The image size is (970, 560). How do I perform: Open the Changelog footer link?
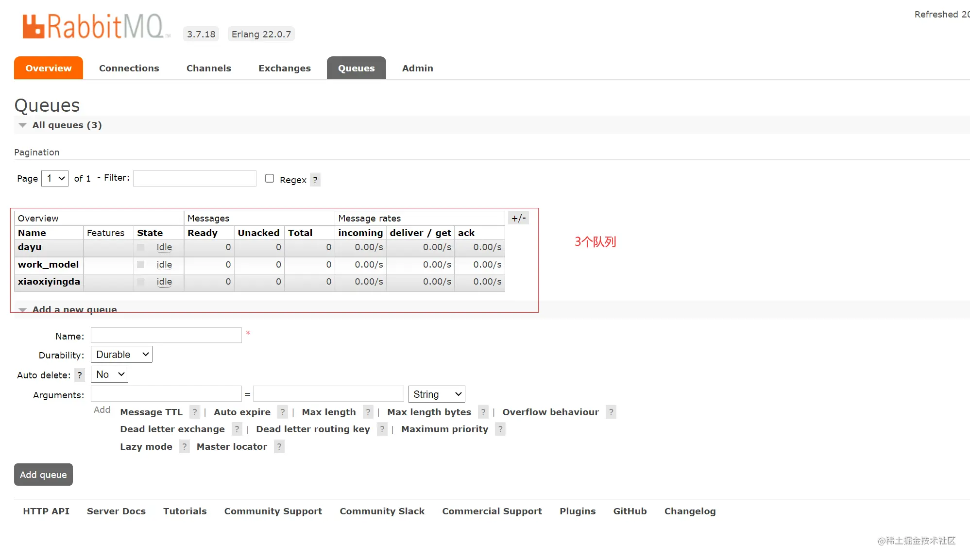(690, 511)
